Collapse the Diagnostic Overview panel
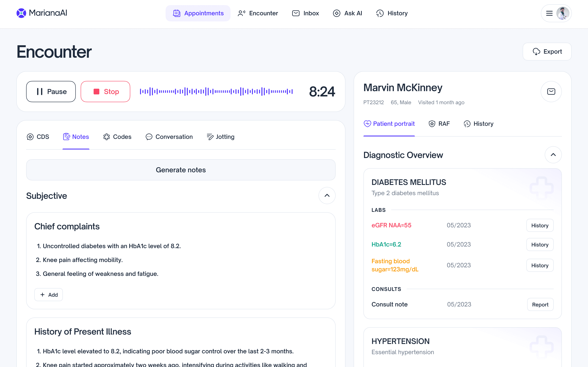Screen dimensions: 588x367 click(x=553, y=155)
